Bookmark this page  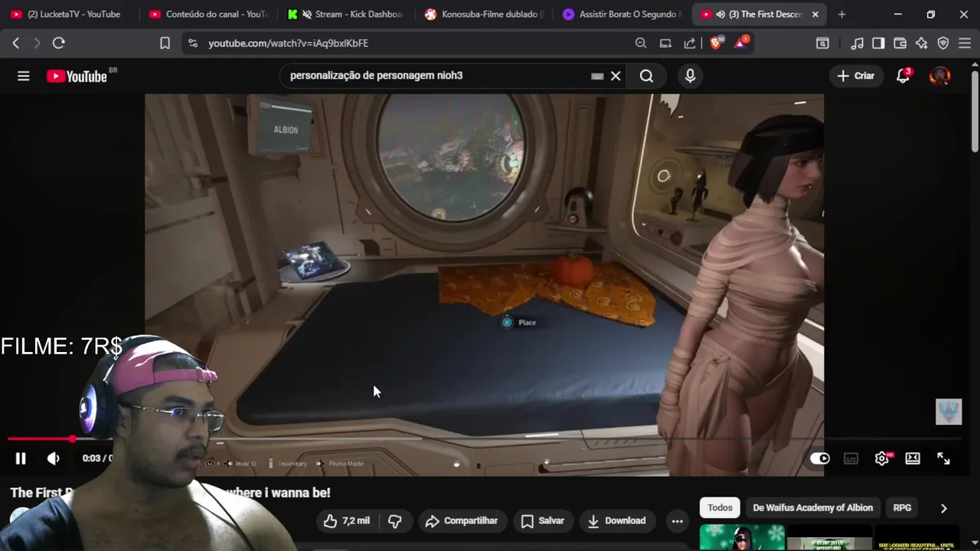pos(165,44)
